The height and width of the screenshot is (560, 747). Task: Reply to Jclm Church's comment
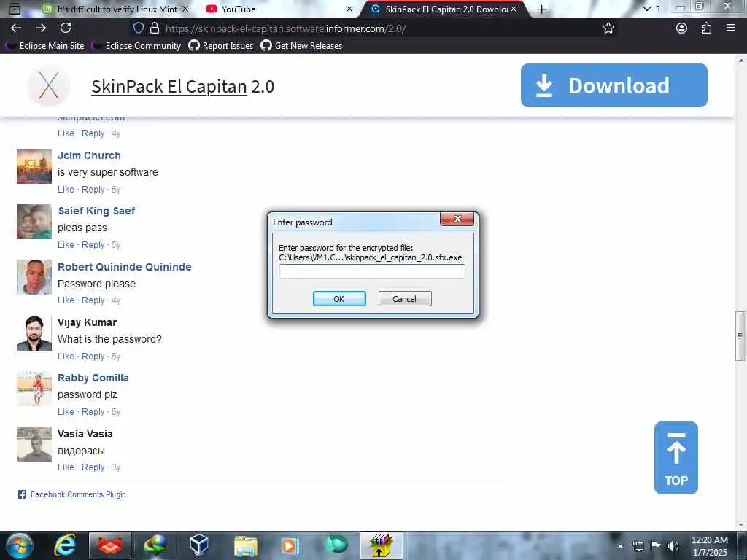point(93,189)
